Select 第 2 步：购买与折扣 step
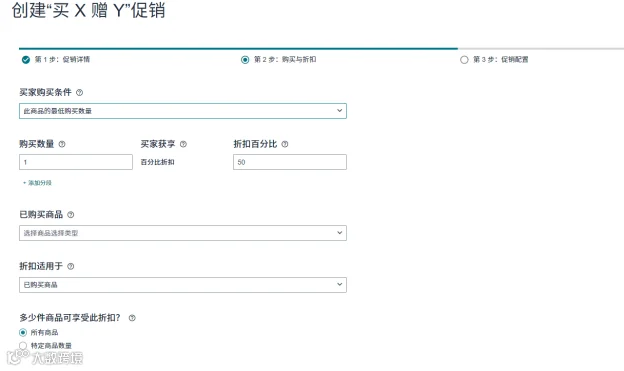 (x=279, y=59)
